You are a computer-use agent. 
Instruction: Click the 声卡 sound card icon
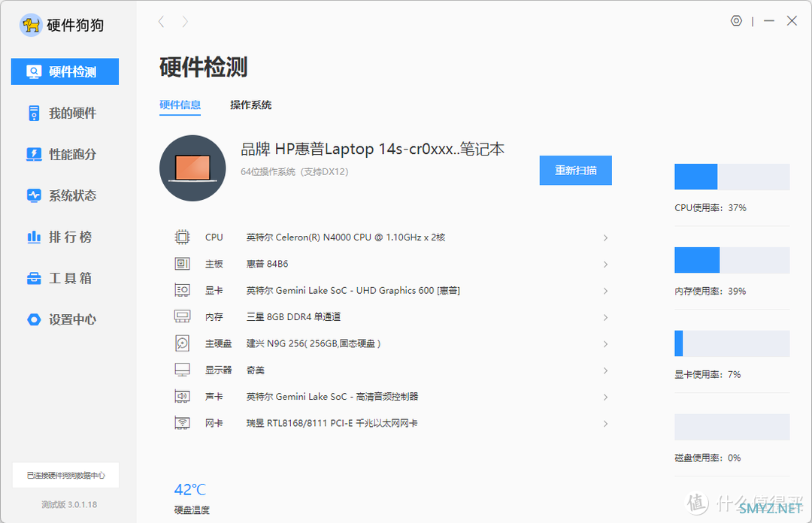pos(182,397)
